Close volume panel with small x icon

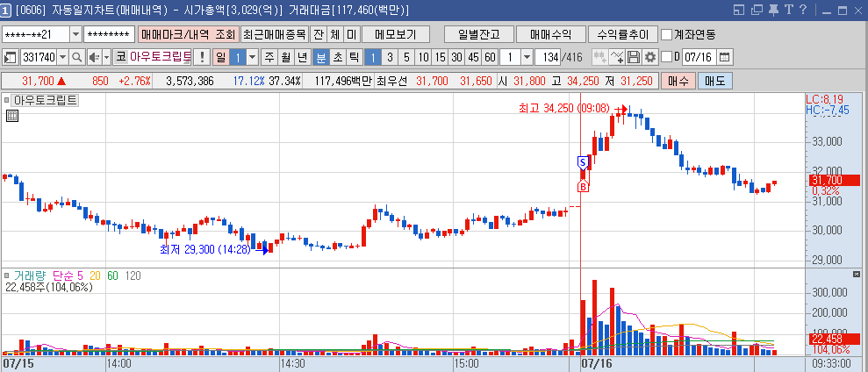pyautogui.click(x=857, y=275)
